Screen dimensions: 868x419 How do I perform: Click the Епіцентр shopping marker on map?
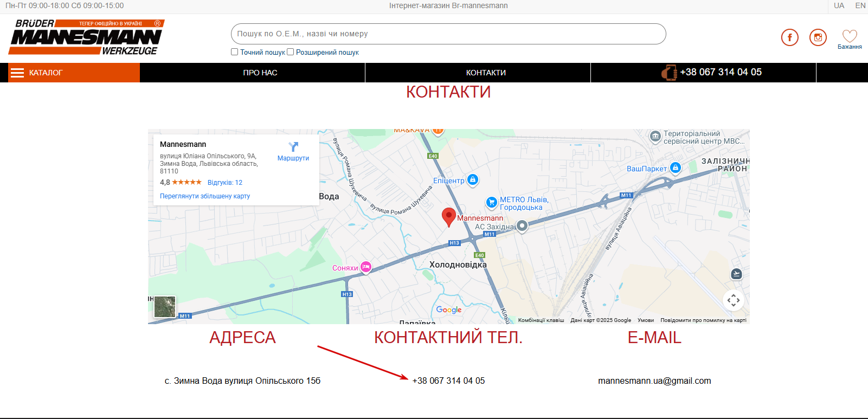point(473,179)
